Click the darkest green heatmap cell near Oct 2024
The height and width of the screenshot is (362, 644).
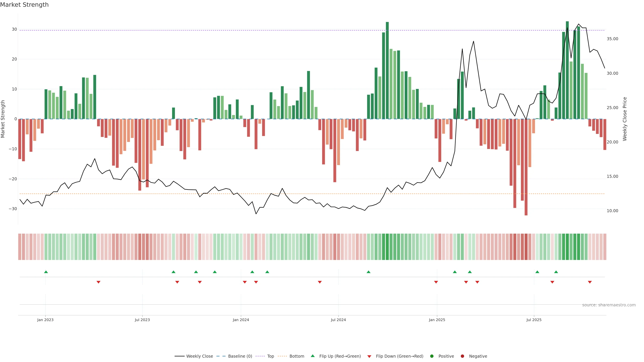(387, 247)
